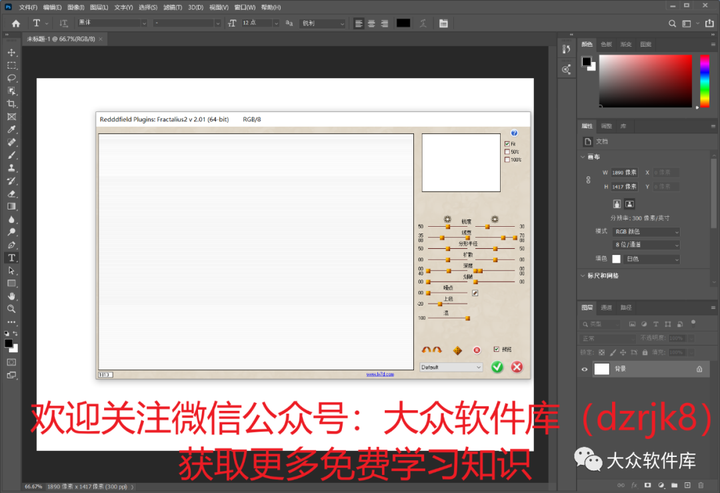This screenshot has height=493, width=720.
Task: Cancel Fractalius with red X button
Action: tap(517, 367)
